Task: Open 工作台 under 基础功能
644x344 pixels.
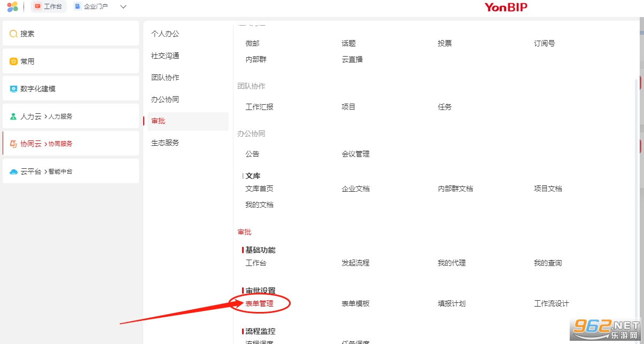Action: click(255, 263)
